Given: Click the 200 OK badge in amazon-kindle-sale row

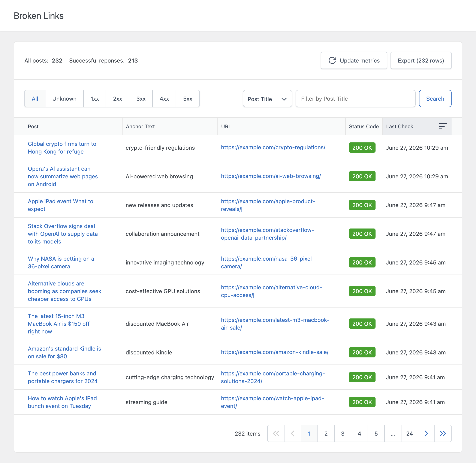Looking at the screenshot, I should tap(362, 352).
